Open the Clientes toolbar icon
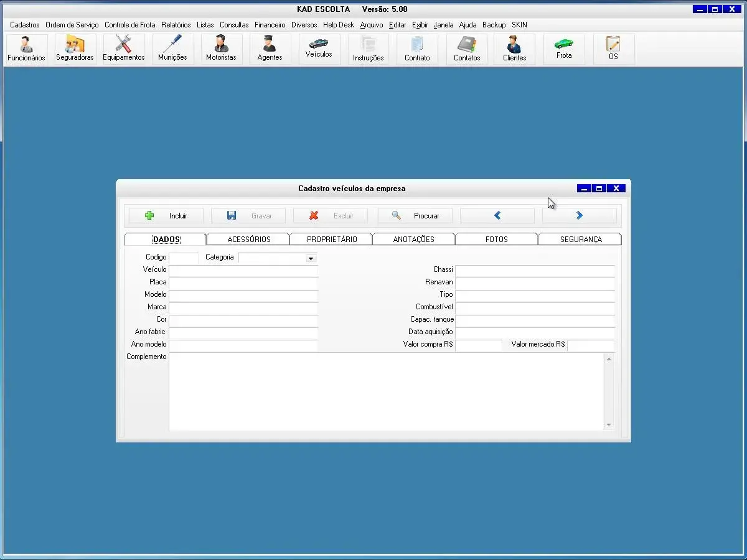The width and height of the screenshot is (747, 560). pos(515,49)
